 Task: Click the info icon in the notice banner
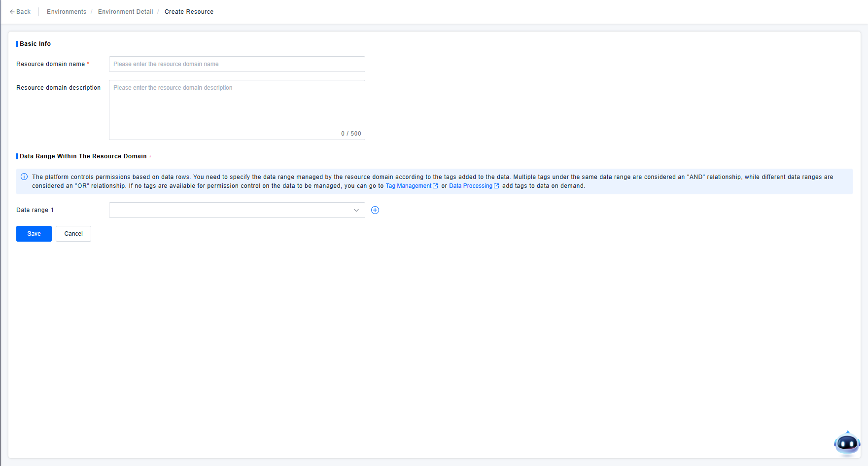pyautogui.click(x=24, y=177)
